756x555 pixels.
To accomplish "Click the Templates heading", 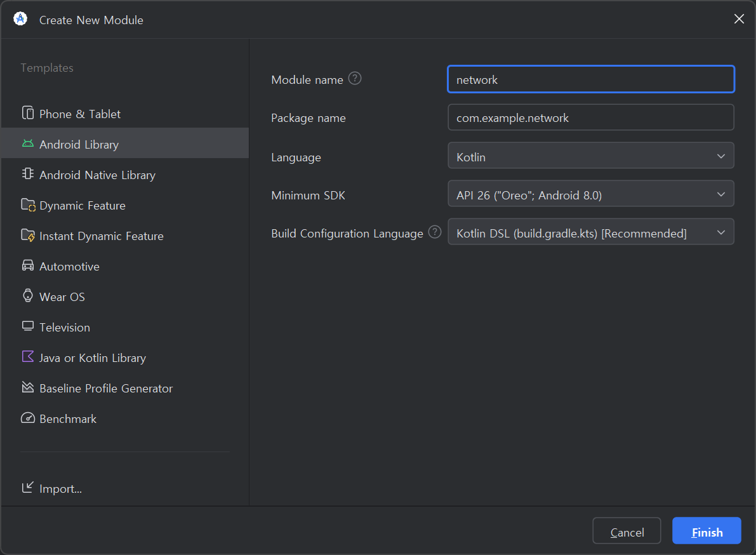I will (x=47, y=67).
